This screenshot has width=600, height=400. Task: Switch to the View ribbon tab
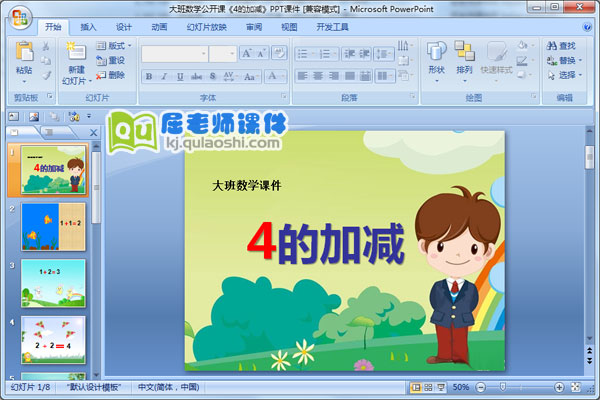[289, 27]
